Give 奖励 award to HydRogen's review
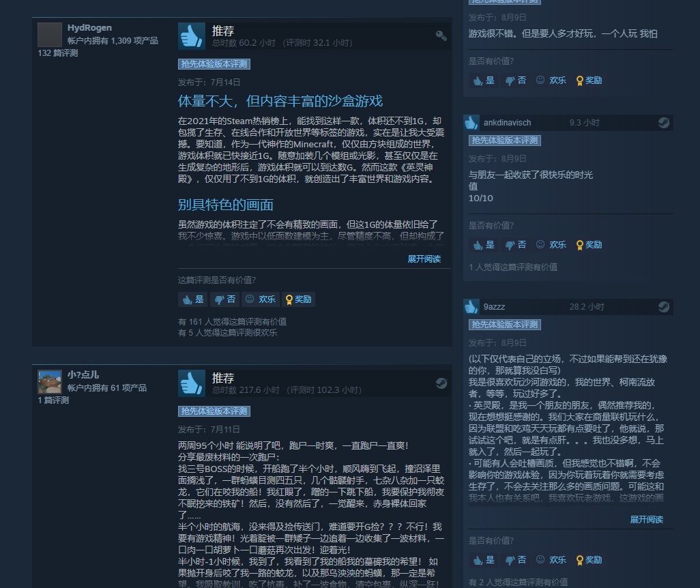Viewport: 700px width, 588px height. (298, 299)
